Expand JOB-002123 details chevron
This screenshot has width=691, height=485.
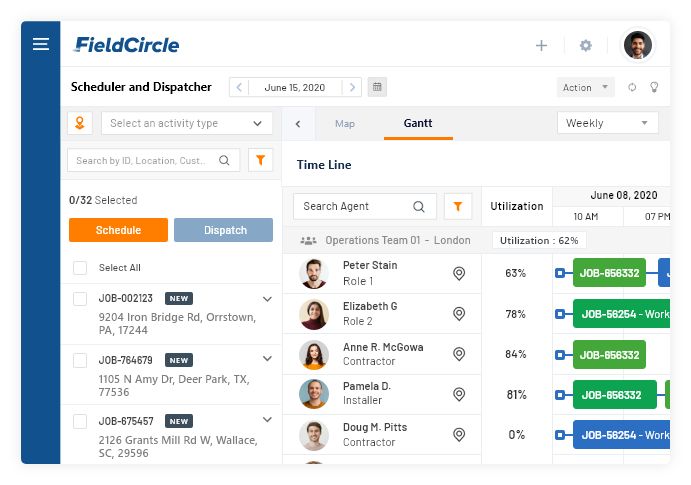(x=267, y=299)
